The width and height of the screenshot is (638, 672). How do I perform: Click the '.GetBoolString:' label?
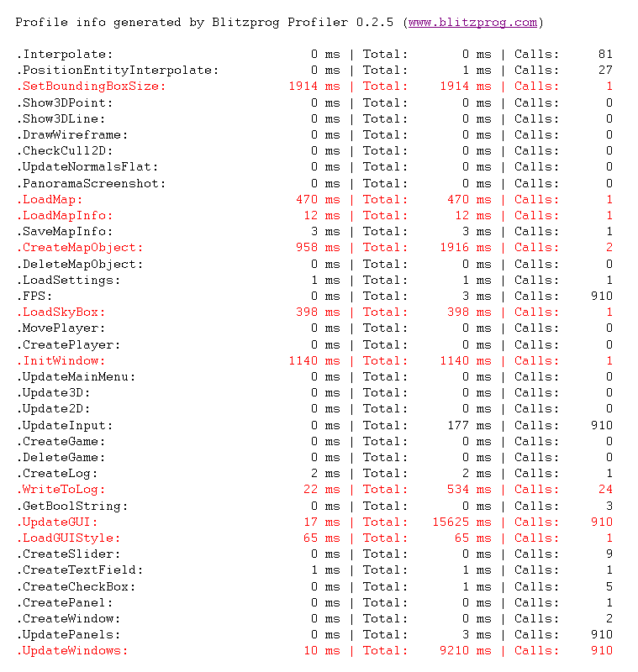[x=72, y=507]
